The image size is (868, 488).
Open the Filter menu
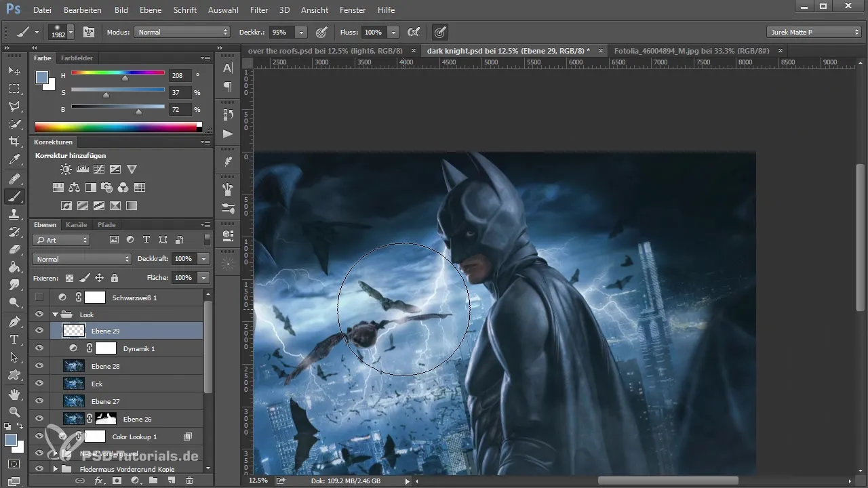pyautogui.click(x=258, y=10)
